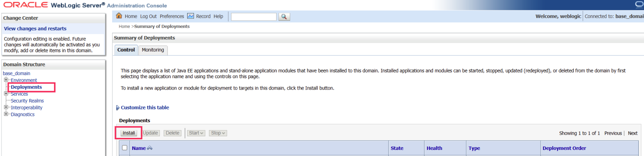644x156 pixels.
Task: Expand the Diagnostics tree node
Action: 6,114
